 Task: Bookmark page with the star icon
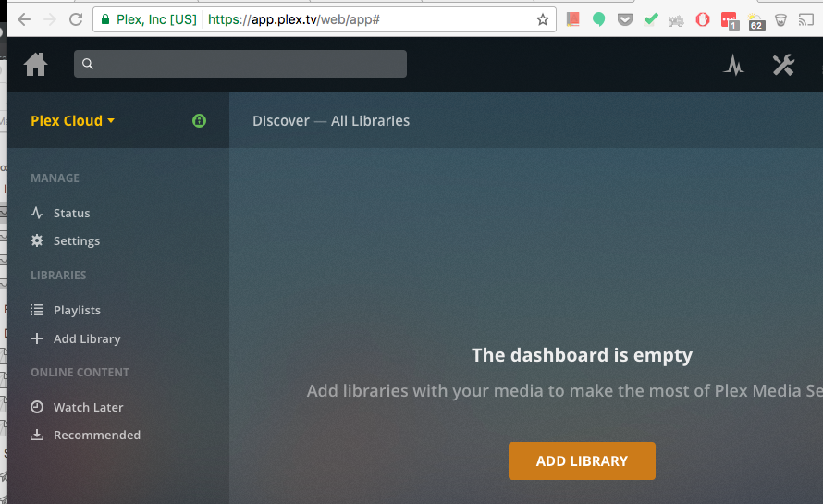[542, 20]
